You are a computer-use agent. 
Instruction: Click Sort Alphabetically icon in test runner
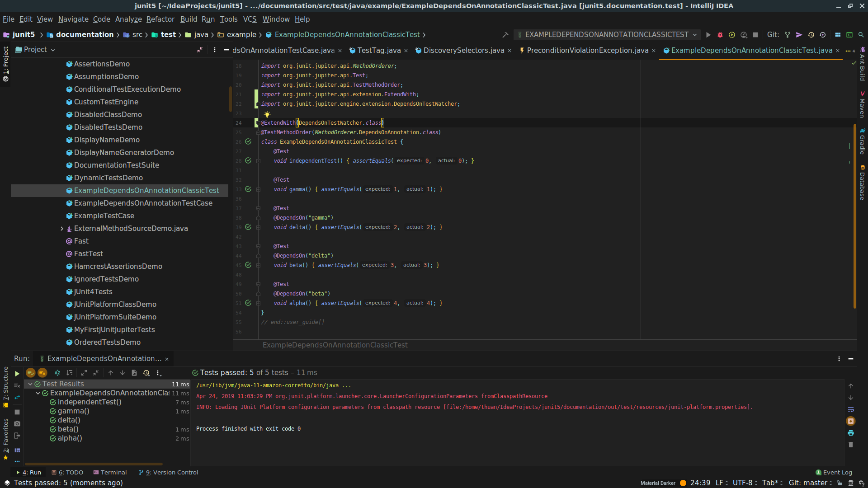[x=57, y=373]
